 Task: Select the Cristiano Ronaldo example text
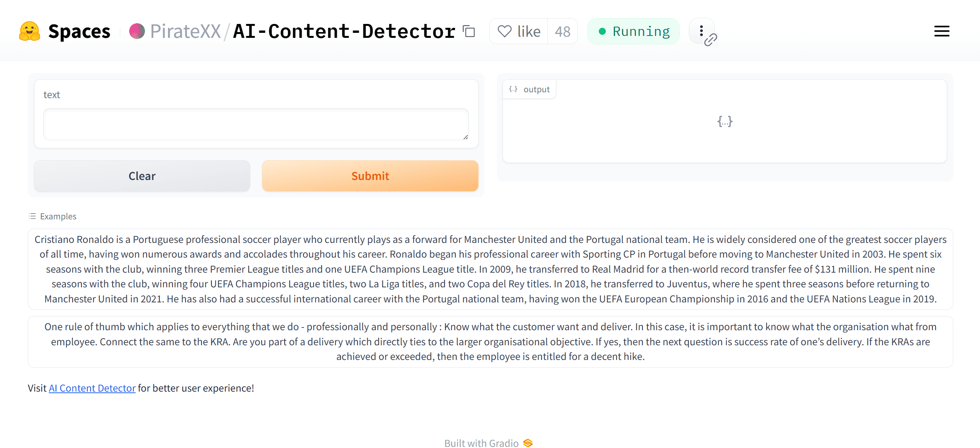click(490, 269)
